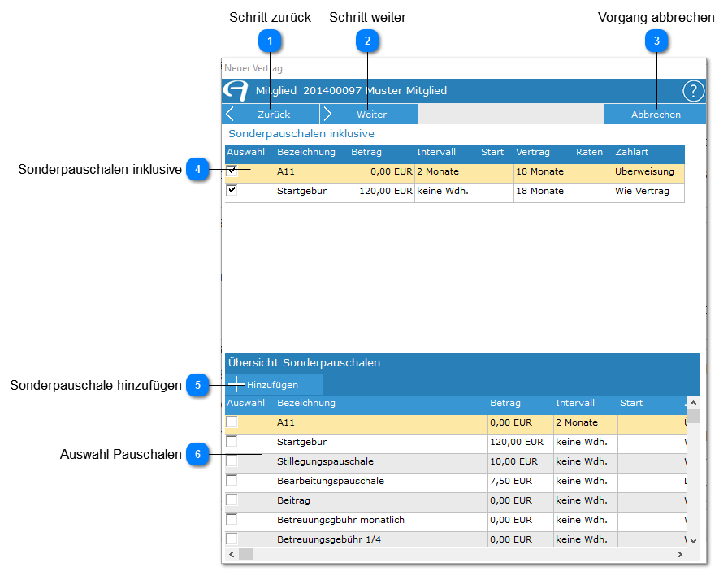
Task: Click the Neuer Vertrag window title
Action: pos(253,68)
